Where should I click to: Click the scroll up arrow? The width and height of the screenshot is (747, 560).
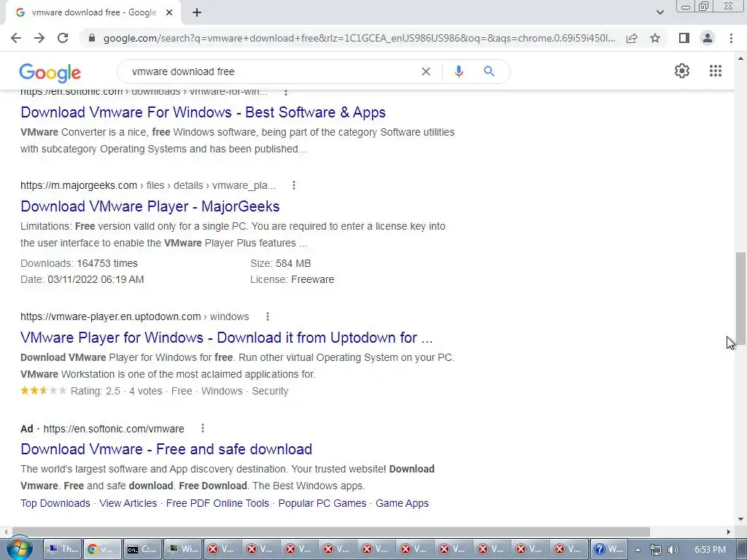740,58
